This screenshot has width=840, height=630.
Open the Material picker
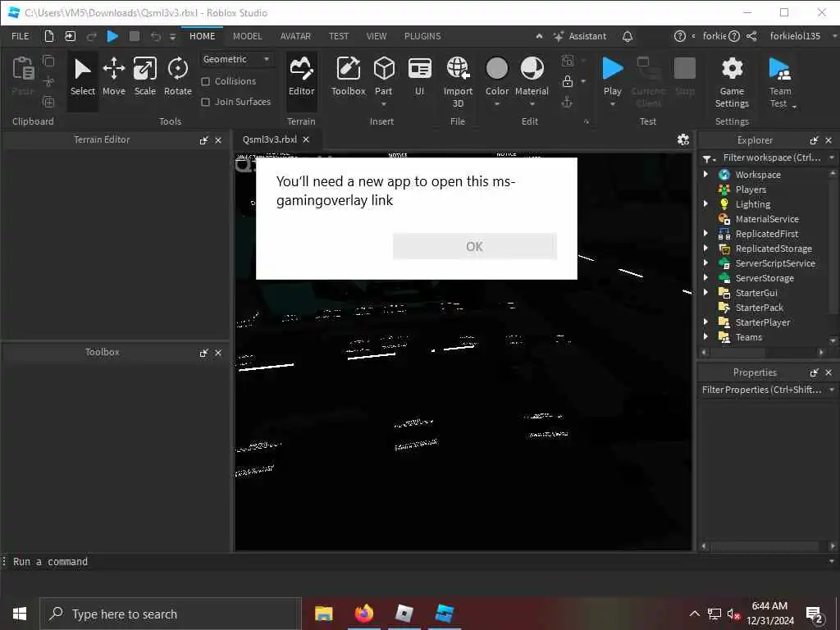[532, 78]
